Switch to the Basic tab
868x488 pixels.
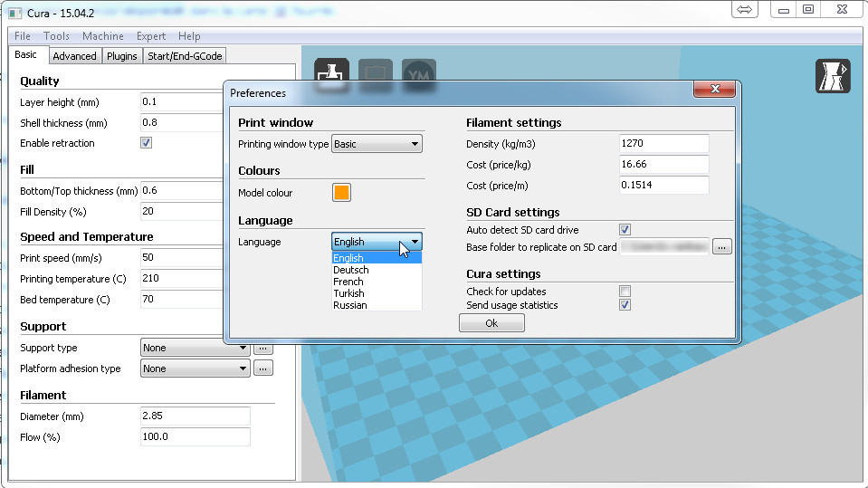coord(26,54)
